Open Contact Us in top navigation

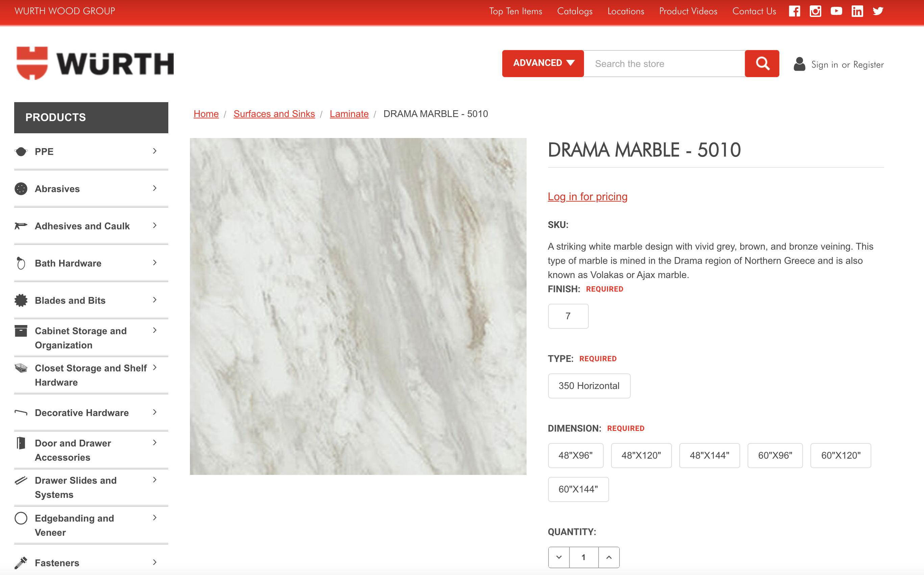click(754, 11)
